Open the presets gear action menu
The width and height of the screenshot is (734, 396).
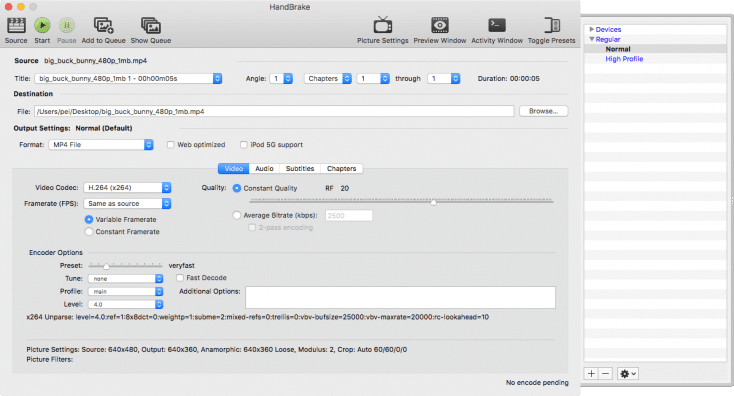click(628, 374)
